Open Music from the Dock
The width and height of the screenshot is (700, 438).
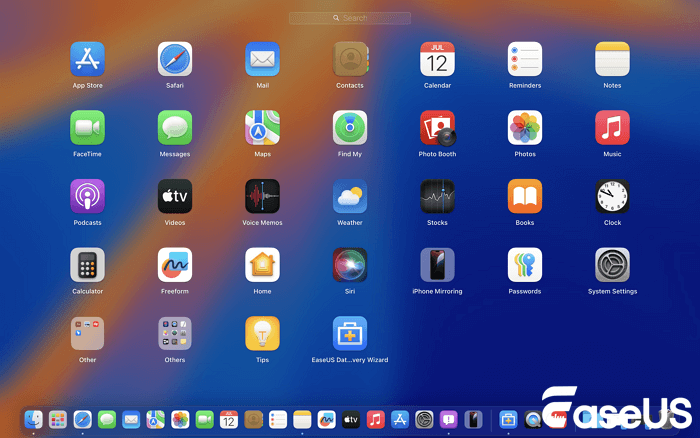[375, 420]
